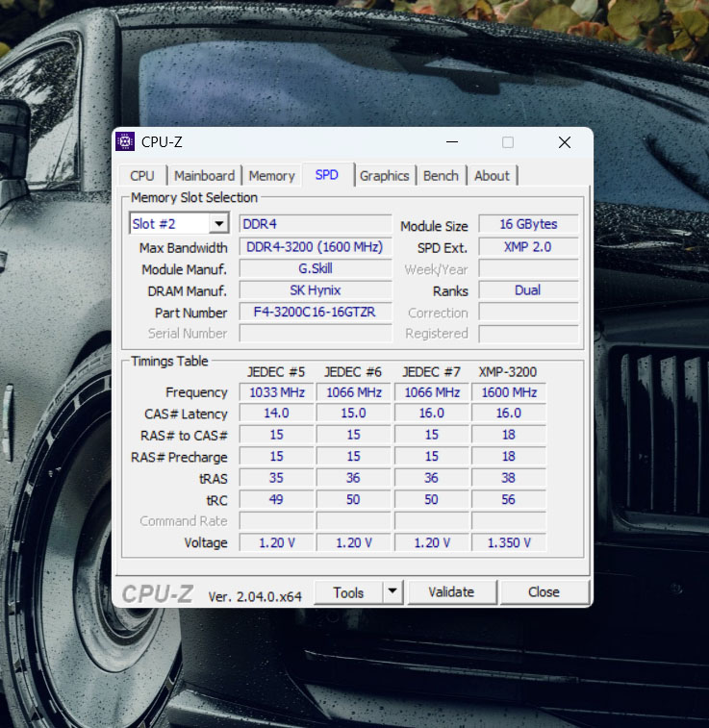Image resolution: width=709 pixels, height=728 pixels.
Task: Click the XMP RAS# to CAS# value 18
Action: [509, 435]
